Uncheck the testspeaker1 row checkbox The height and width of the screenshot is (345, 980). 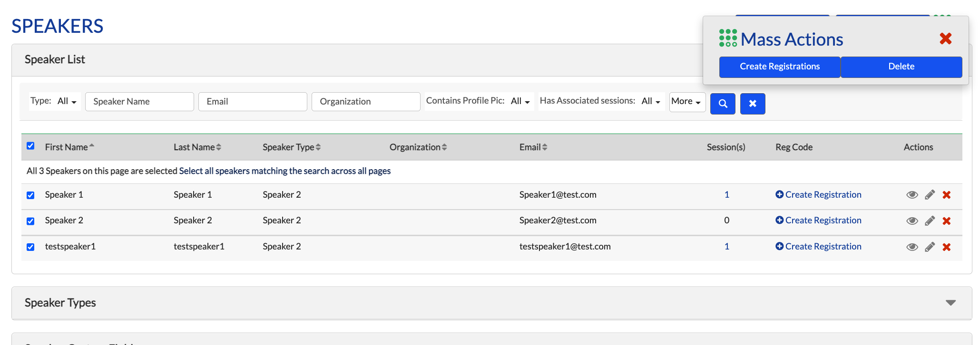[30, 247]
